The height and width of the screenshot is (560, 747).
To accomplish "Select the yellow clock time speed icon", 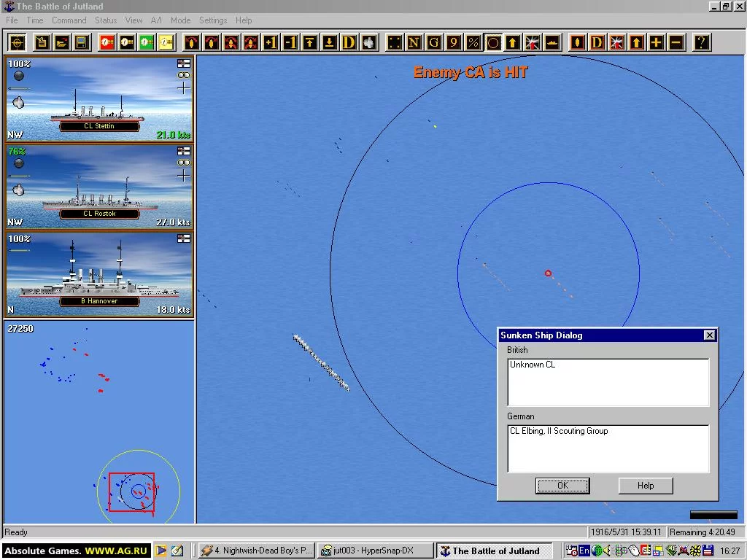I will (x=166, y=42).
